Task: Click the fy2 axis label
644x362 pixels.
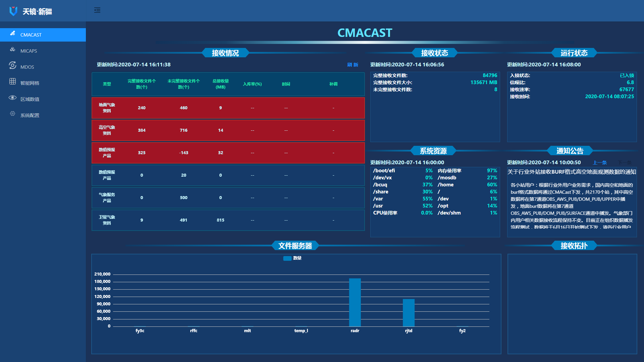Action: [x=462, y=331]
